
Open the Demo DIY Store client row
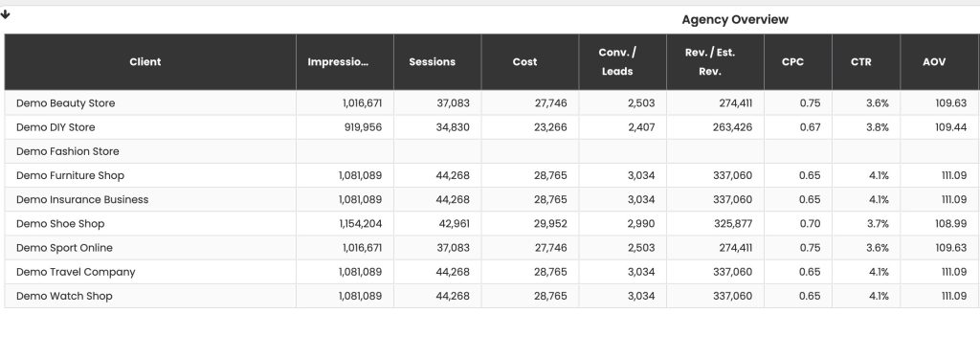point(56,127)
